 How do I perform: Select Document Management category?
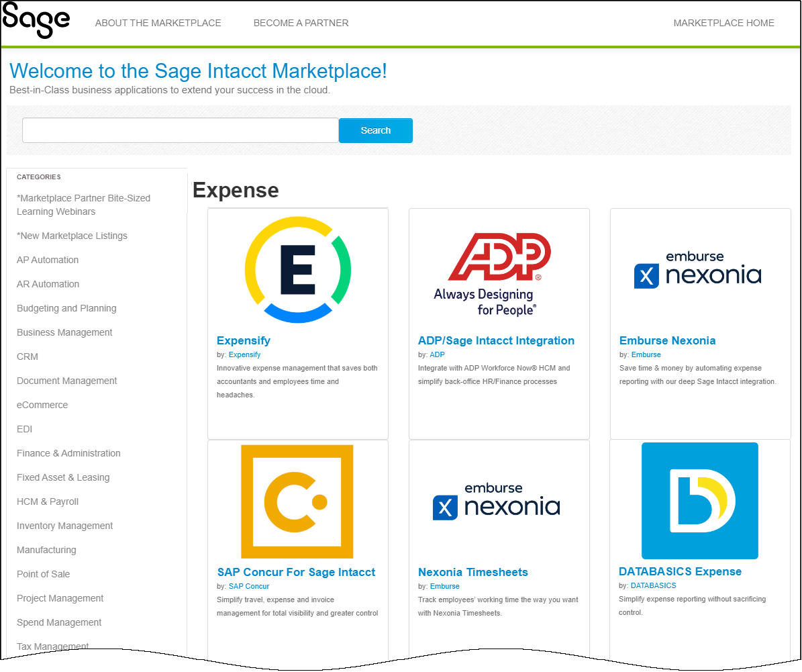[67, 381]
